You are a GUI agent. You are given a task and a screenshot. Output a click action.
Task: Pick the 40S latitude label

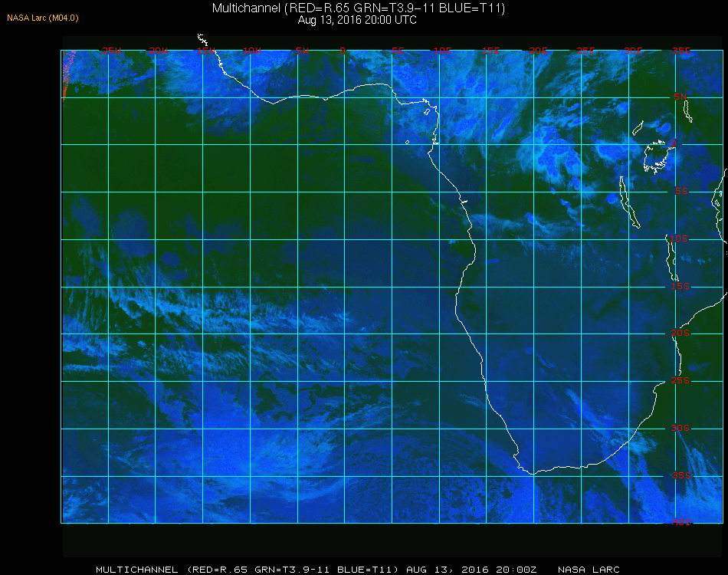click(x=681, y=522)
